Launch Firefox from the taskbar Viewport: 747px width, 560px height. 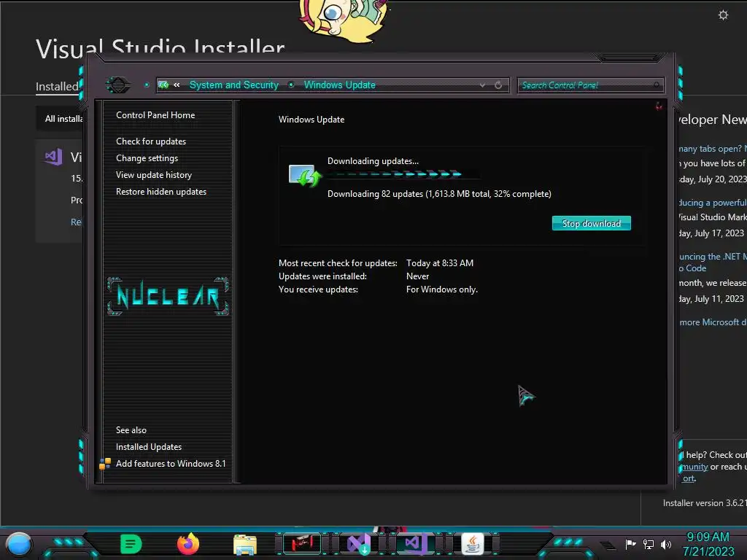pos(187,544)
